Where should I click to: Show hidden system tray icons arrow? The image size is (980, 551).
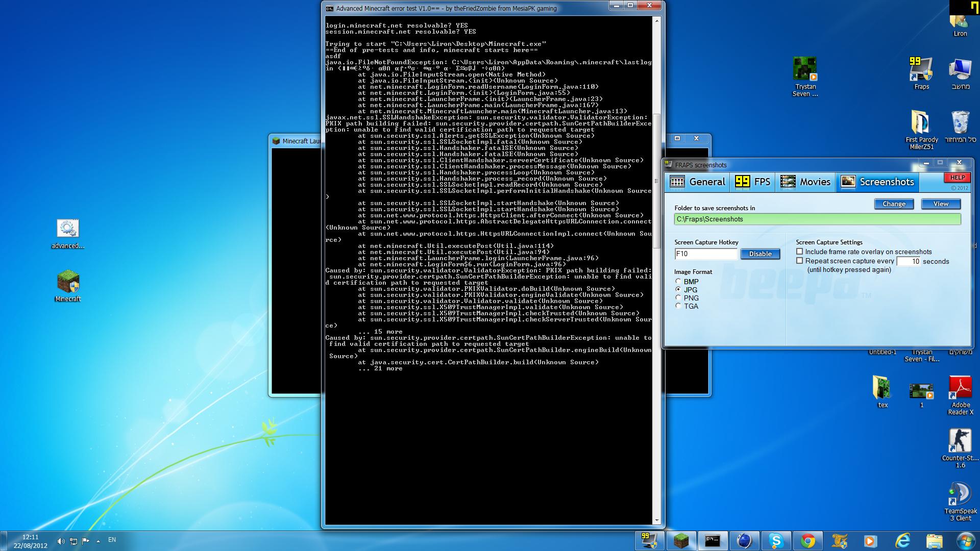98,540
